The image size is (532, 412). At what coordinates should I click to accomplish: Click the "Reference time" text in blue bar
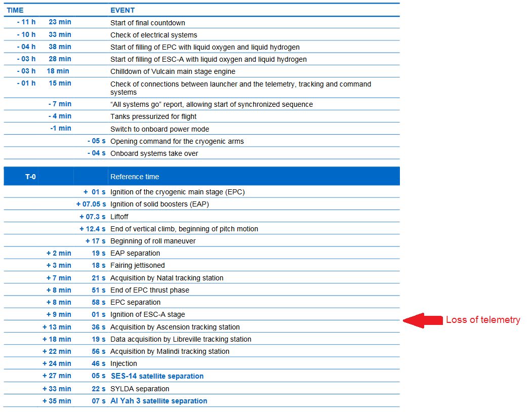coord(135,177)
